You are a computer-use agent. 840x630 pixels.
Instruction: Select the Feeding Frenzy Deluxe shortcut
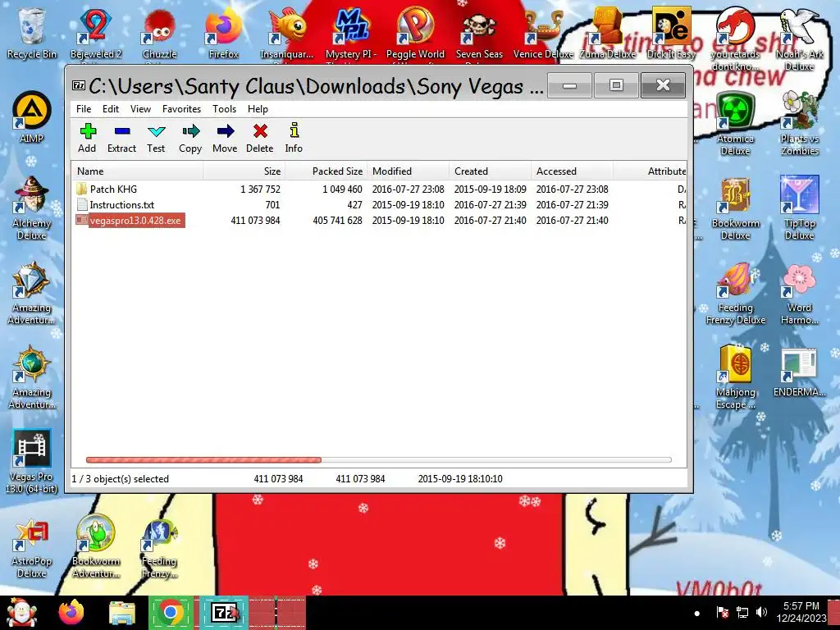point(736,293)
